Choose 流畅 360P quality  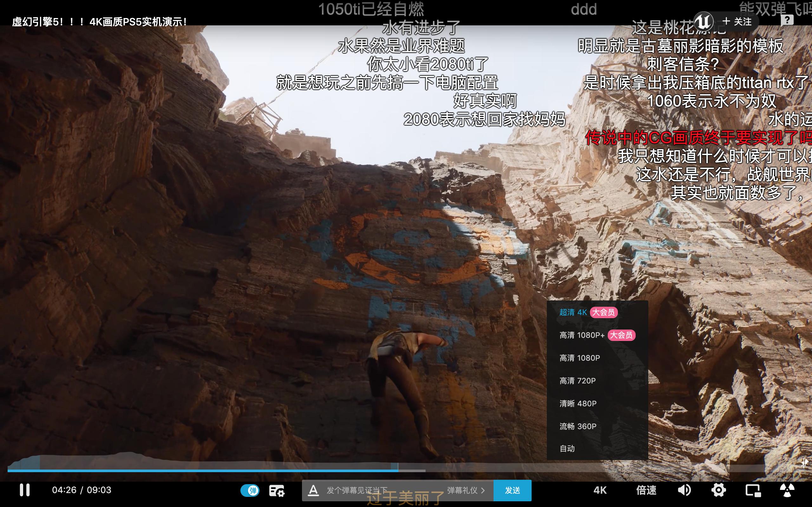tap(578, 426)
